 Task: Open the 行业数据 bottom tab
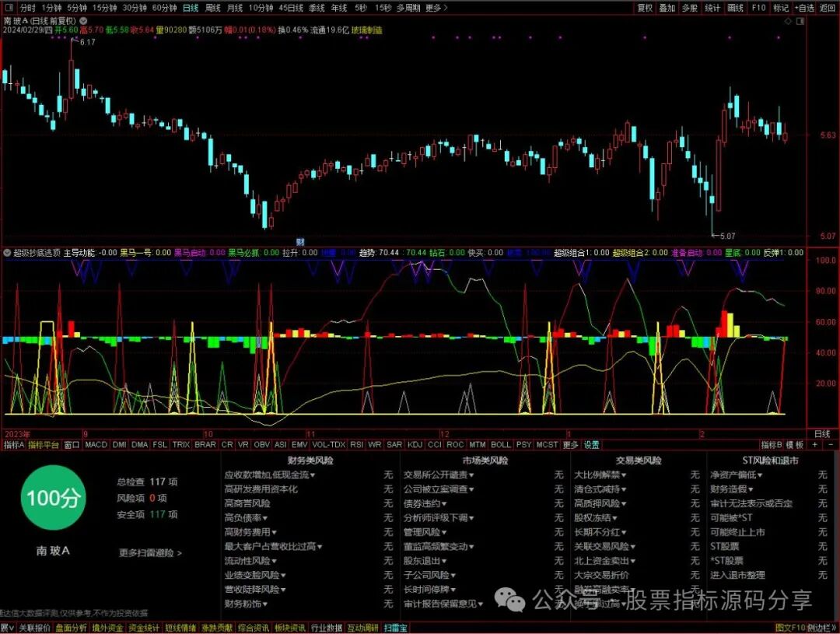326,628
